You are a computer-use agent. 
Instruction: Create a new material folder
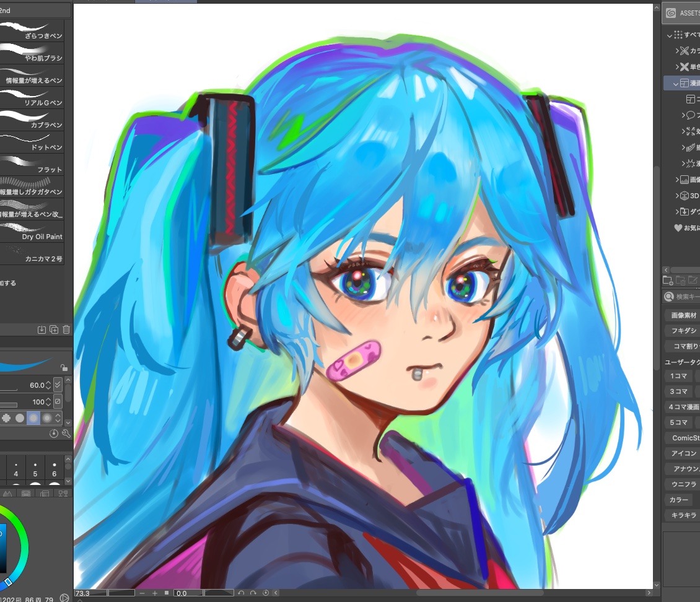[668, 280]
